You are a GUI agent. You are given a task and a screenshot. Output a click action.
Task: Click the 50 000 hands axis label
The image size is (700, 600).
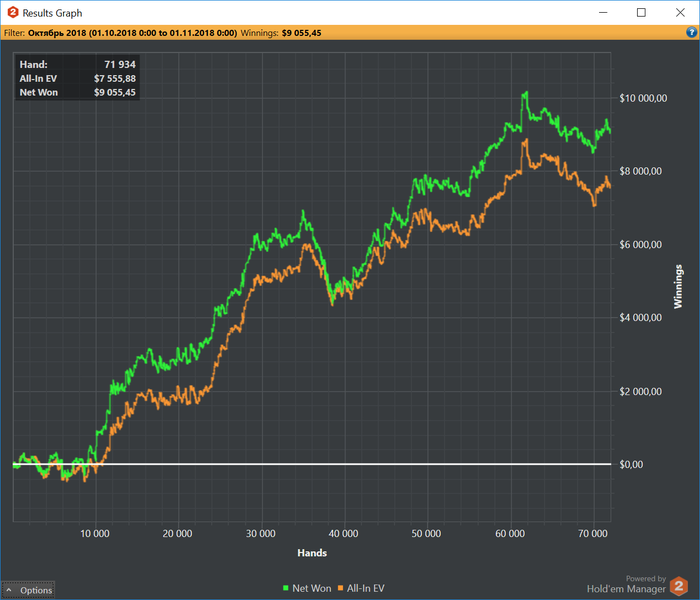coord(426,533)
